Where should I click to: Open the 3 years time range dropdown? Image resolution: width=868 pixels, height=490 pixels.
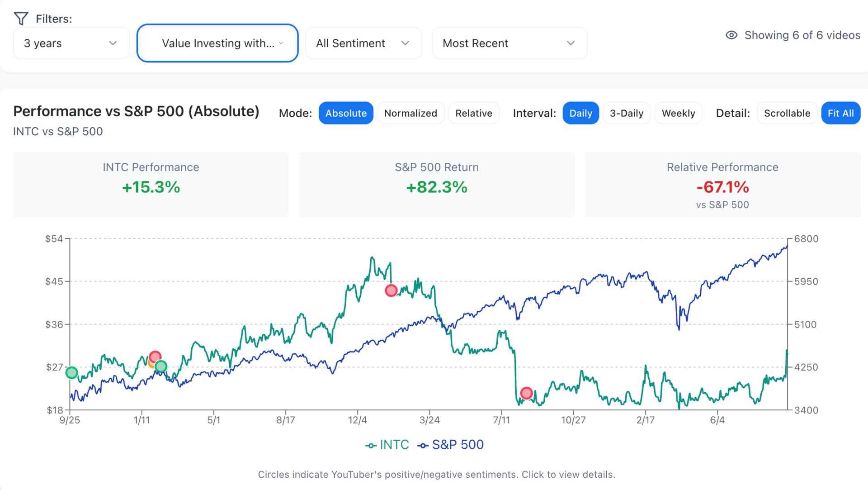click(x=71, y=43)
